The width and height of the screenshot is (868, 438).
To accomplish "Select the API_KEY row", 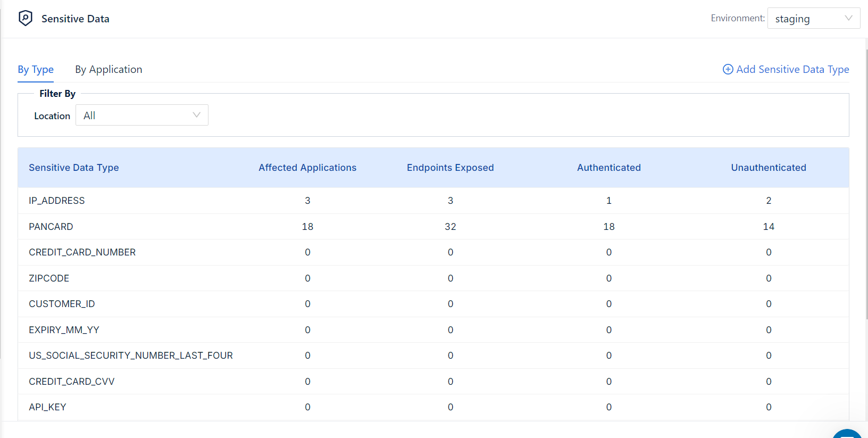I will 433,407.
